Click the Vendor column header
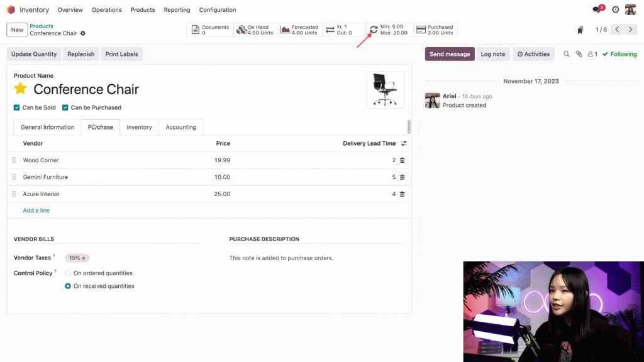This screenshot has width=644, height=362. tap(33, 143)
